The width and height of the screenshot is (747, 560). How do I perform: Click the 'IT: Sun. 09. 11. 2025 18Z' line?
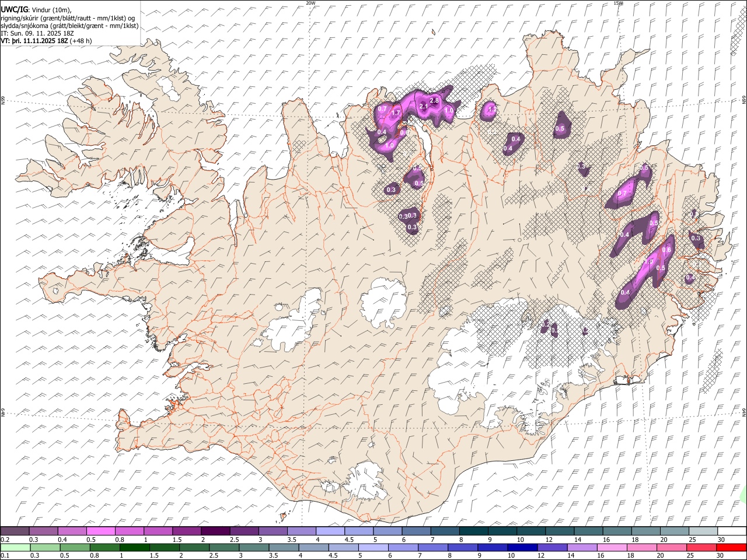click(38, 33)
